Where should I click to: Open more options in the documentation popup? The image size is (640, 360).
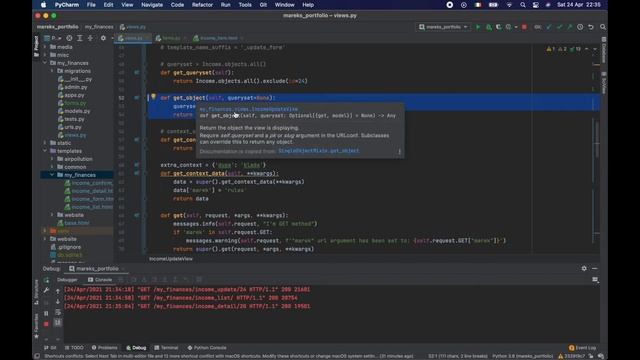tap(399, 151)
